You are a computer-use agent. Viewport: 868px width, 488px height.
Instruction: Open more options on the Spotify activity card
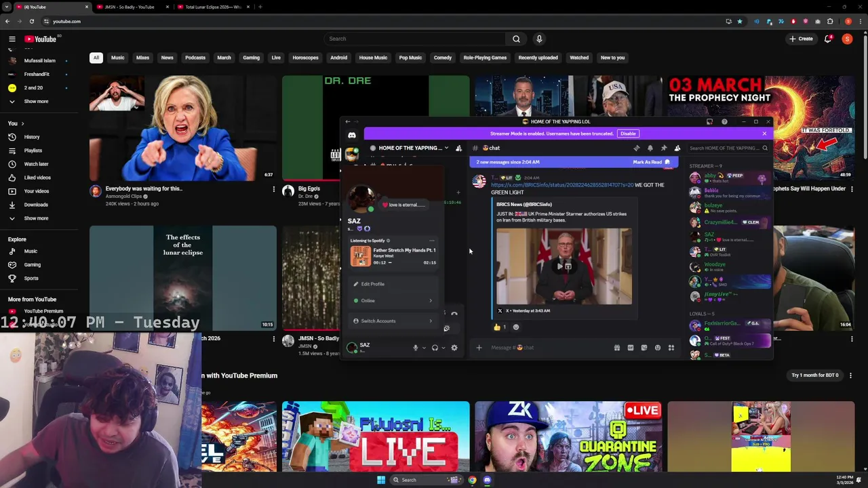click(x=432, y=241)
